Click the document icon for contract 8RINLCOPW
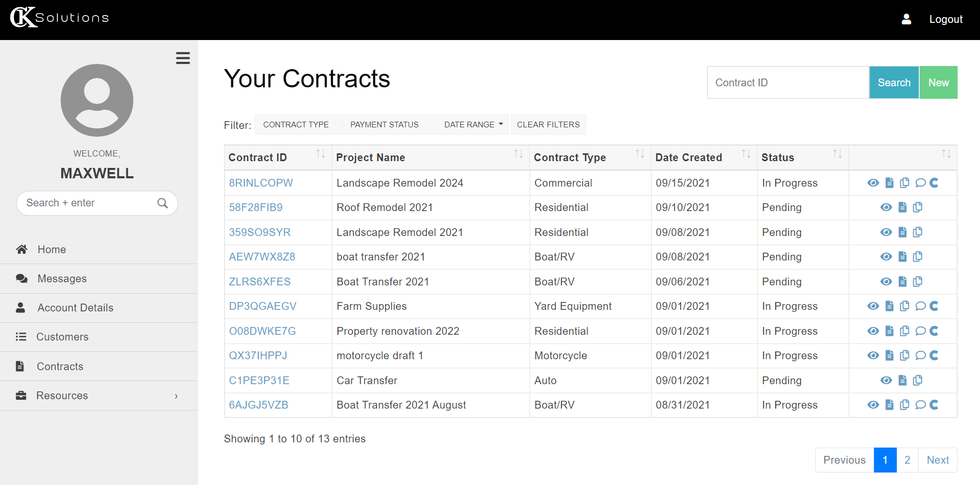Image resolution: width=980 pixels, height=485 pixels. point(890,183)
